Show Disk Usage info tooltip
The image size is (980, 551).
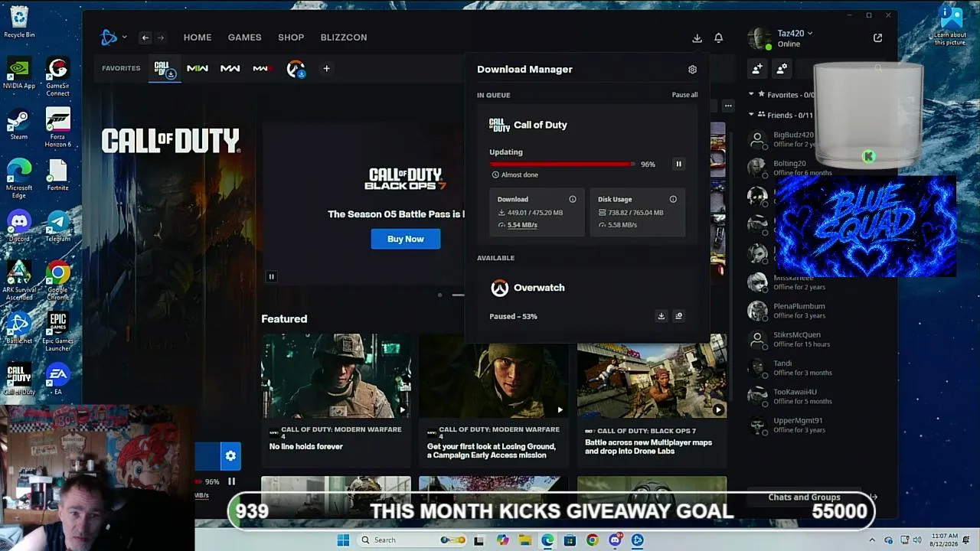pos(673,199)
